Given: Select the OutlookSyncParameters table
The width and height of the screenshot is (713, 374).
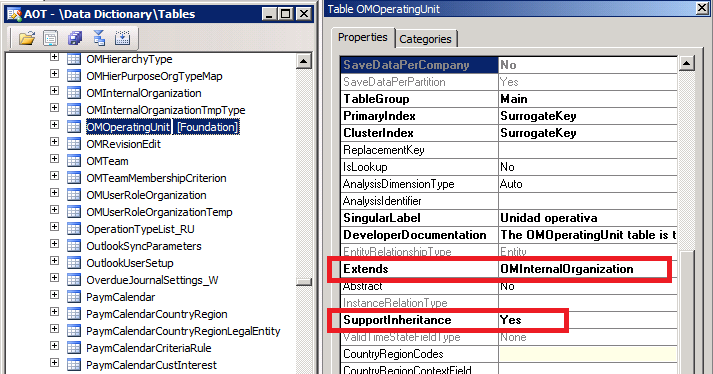Looking at the screenshot, I should tap(144, 246).
